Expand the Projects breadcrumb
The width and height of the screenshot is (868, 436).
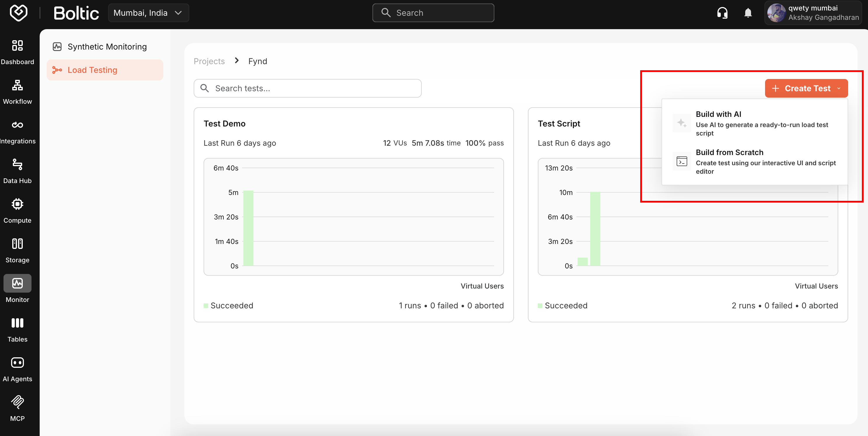[x=209, y=61]
